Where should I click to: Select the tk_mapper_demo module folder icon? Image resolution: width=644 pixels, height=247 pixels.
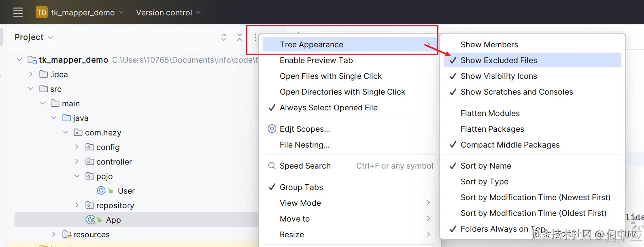click(x=32, y=60)
